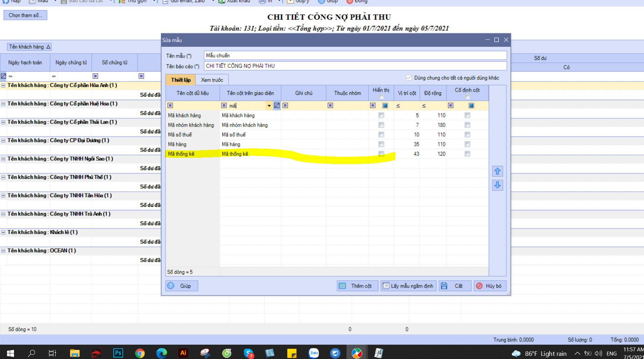Viewport: 644px width, 359px height.
Task: Open the filter dropdown with mã text
Action: click(269, 106)
